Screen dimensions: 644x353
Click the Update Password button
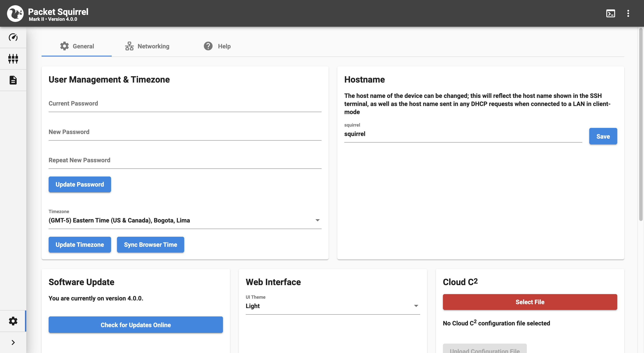click(x=80, y=185)
